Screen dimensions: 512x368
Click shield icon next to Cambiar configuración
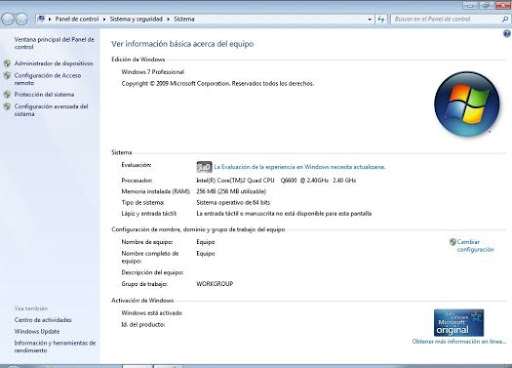452,242
